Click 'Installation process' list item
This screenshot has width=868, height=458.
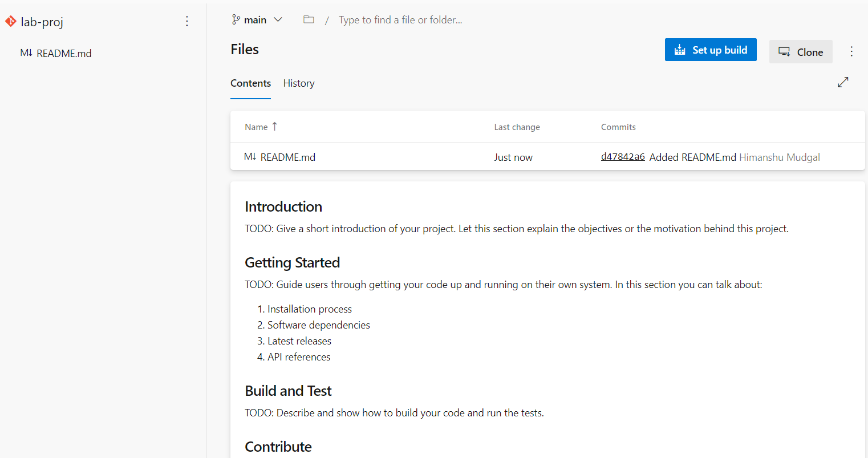(310, 309)
